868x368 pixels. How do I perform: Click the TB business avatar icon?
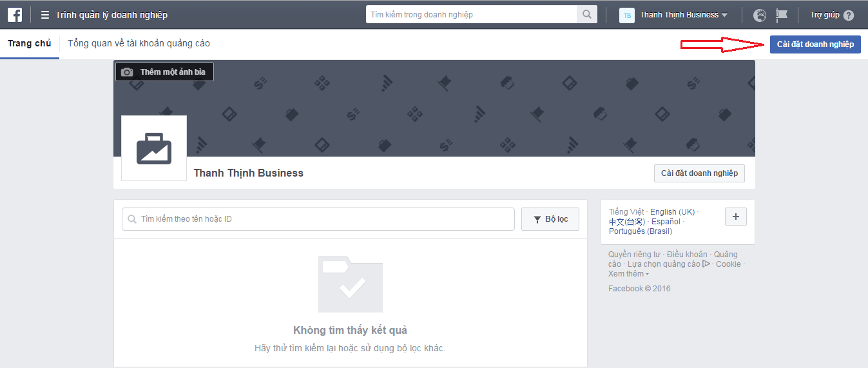[627, 15]
